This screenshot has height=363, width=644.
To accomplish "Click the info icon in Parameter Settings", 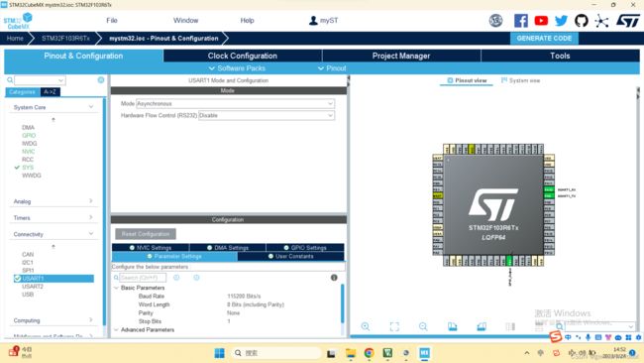I will point(334,278).
